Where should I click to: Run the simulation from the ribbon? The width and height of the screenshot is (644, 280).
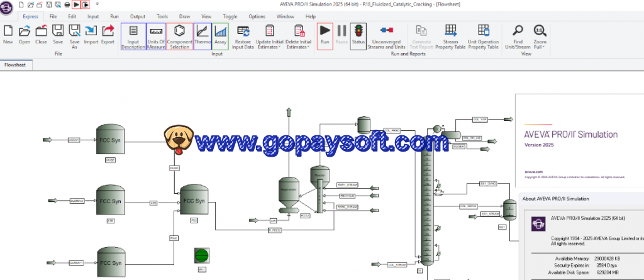[325, 36]
